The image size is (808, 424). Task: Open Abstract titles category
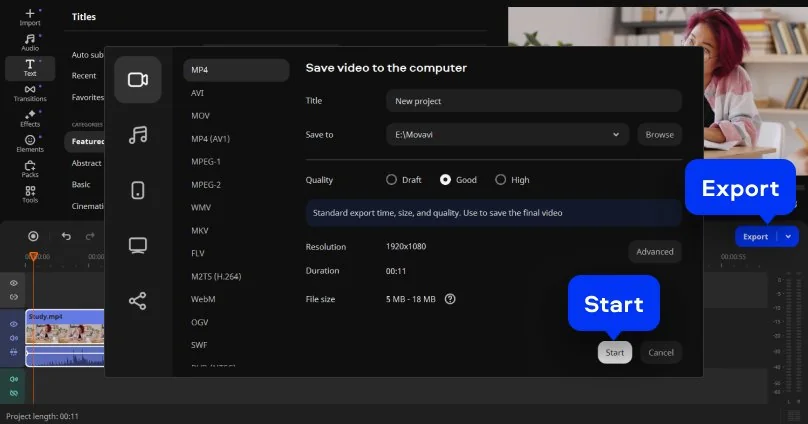[86, 163]
